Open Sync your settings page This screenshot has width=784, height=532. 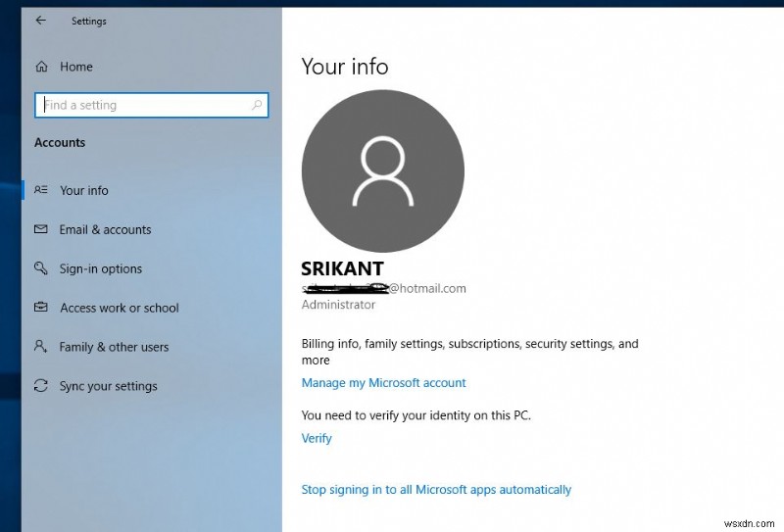[108, 386]
